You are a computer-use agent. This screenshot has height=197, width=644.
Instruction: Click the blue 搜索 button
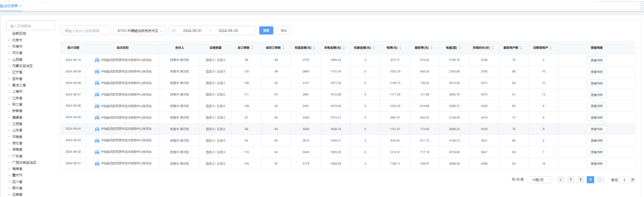click(266, 31)
